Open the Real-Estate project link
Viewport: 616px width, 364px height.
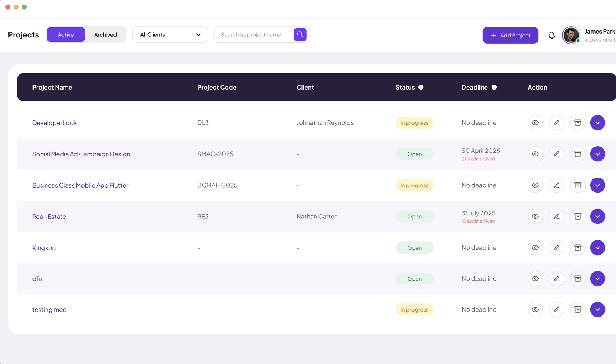pyautogui.click(x=49, y=217)
